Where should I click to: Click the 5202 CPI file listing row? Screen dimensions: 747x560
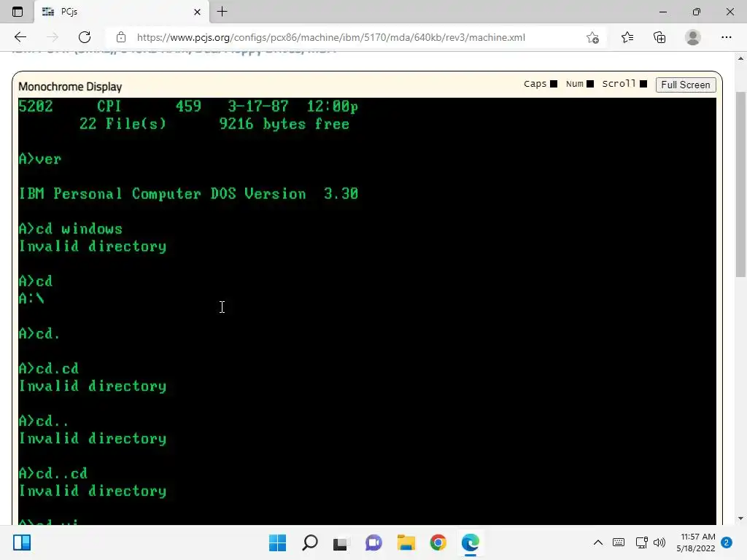(x=188, y=106)
